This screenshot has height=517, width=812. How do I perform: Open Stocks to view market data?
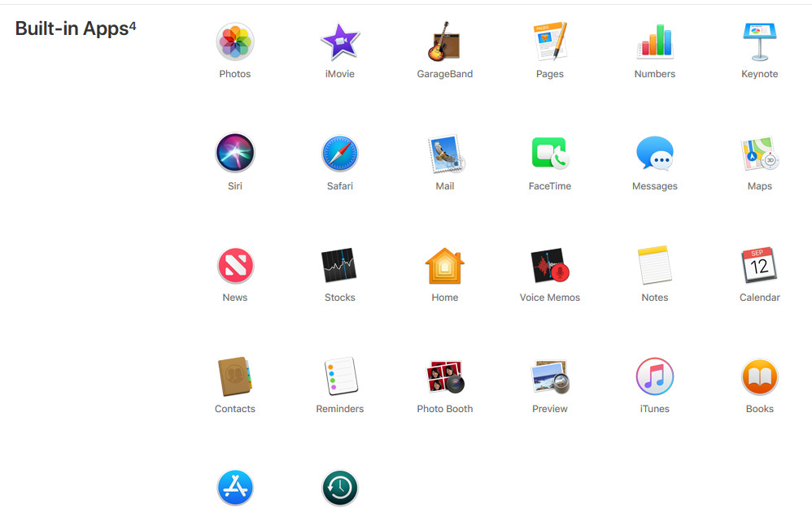[x=339, y=265]
